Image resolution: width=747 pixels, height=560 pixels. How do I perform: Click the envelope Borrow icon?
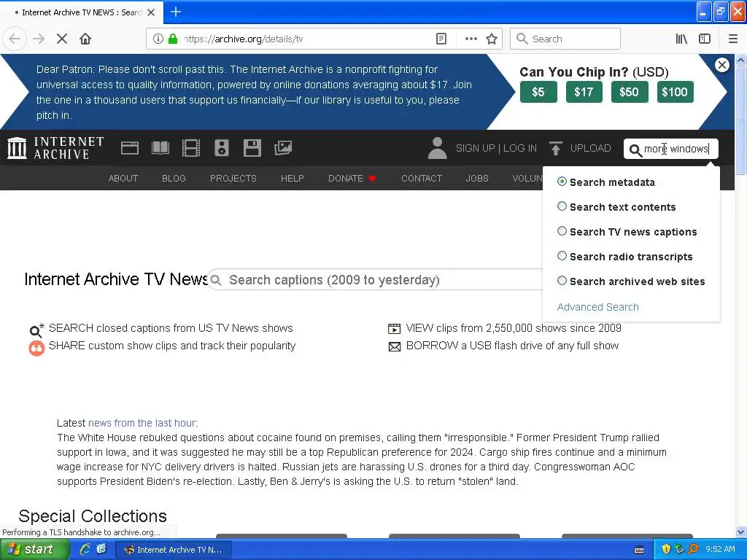click(x=395, y=346)
